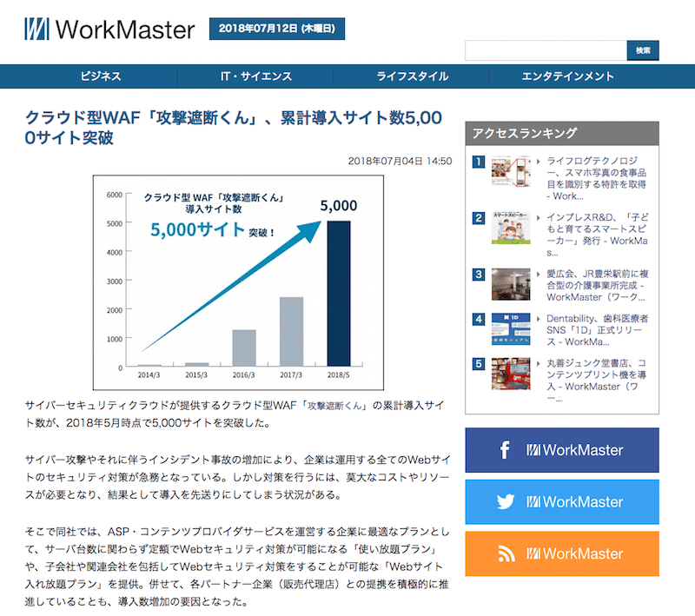
Task: Click the rank 5 number badge
Action: pyautogui.click(x=479, y=364)
